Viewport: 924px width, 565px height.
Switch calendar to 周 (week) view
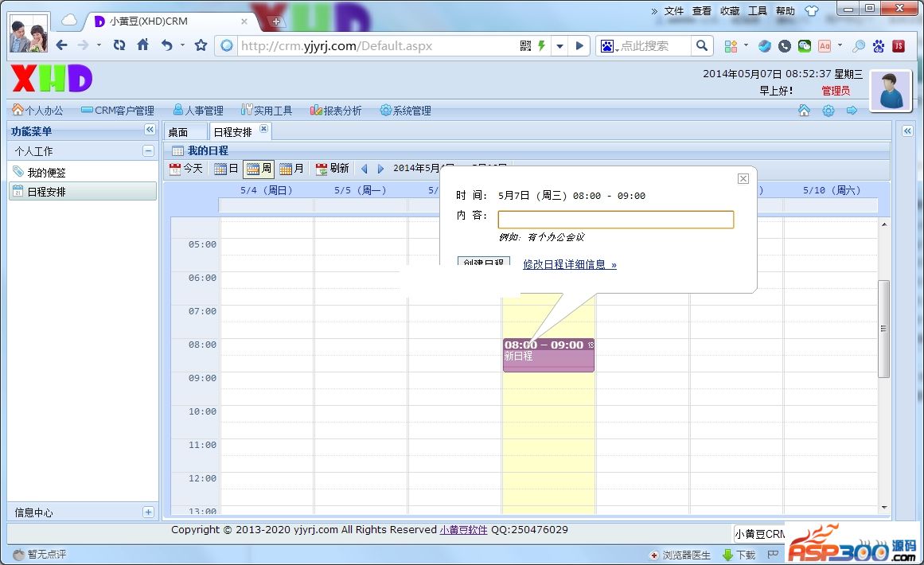tap(259, 169)
